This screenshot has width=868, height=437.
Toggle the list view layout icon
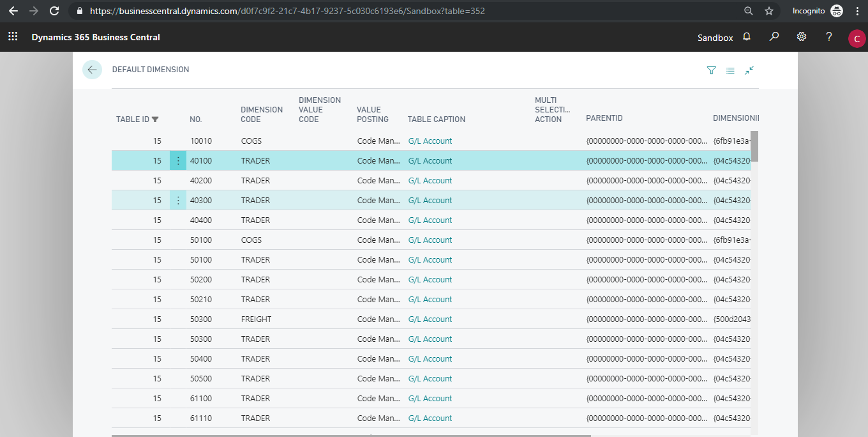(730, 70)
